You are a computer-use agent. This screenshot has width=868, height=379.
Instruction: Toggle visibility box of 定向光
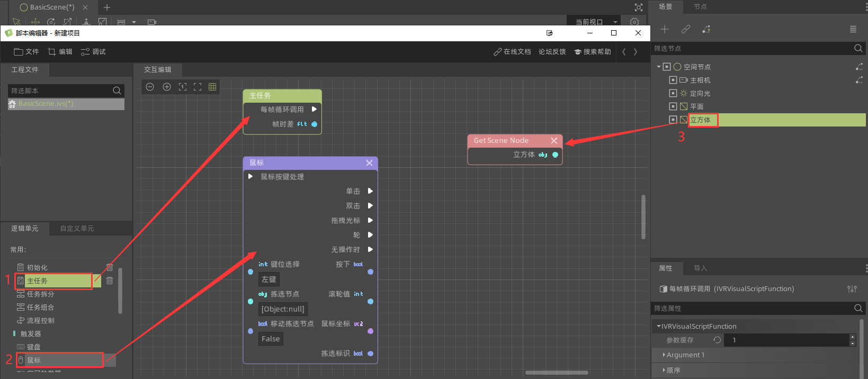673,93
